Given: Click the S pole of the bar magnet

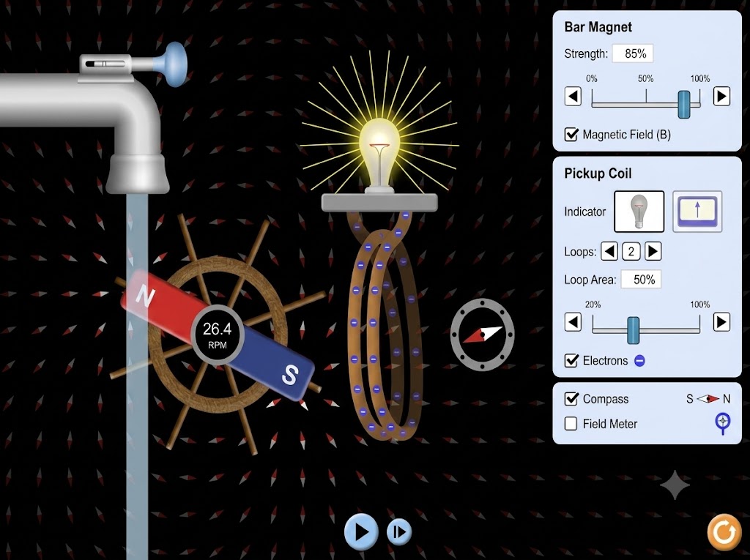Looking at the screenshot, I should [290, 373].
